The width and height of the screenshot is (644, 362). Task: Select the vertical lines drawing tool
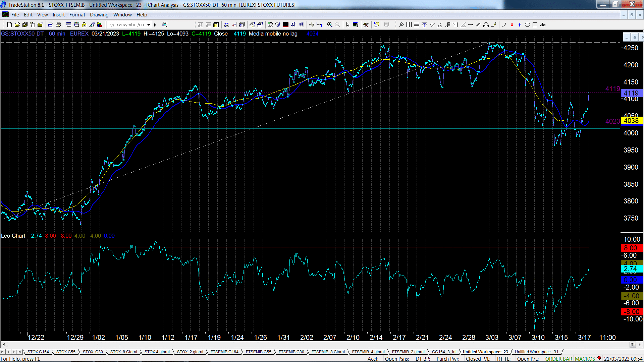point(409,25)
